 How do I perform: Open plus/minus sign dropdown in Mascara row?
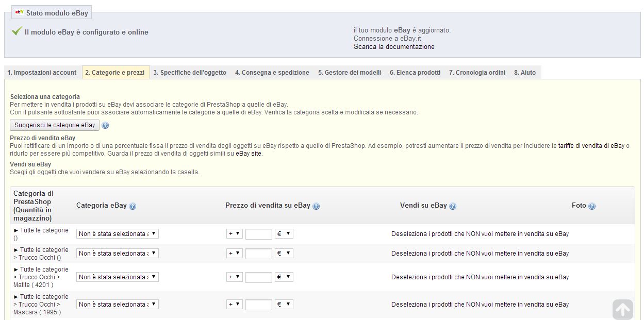tap(234, 305)
